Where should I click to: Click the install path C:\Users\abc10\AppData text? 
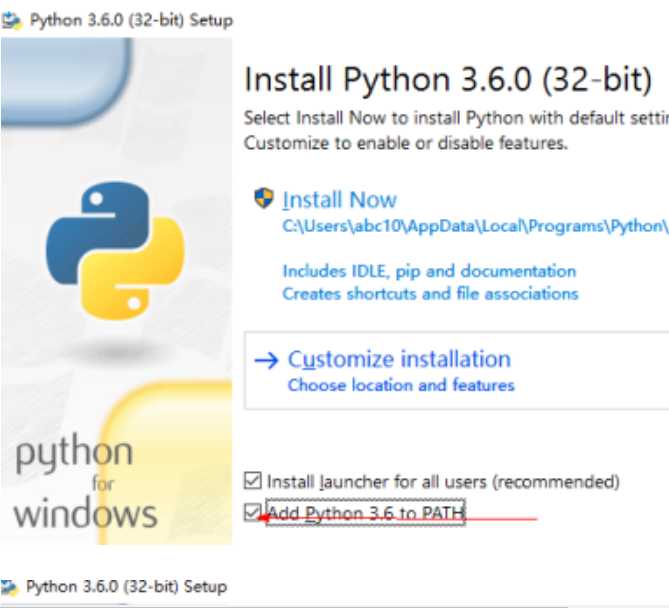point(475,226)
